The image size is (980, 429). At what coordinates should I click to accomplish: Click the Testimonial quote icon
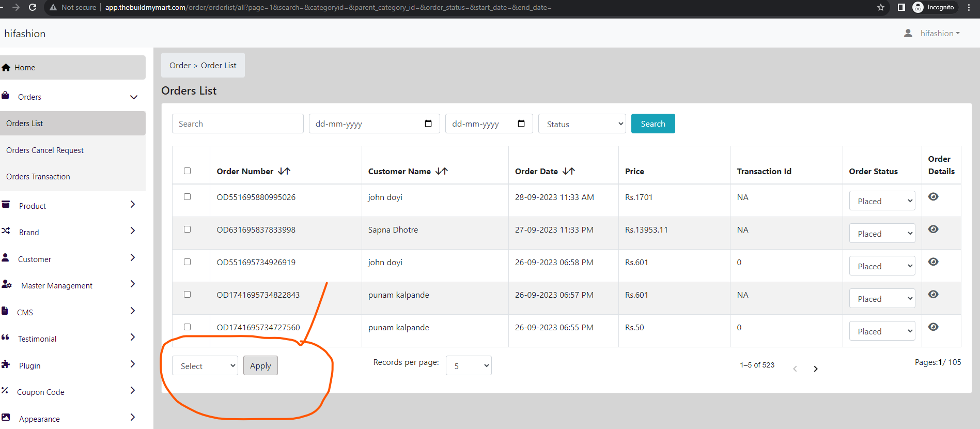coord(5,337)
